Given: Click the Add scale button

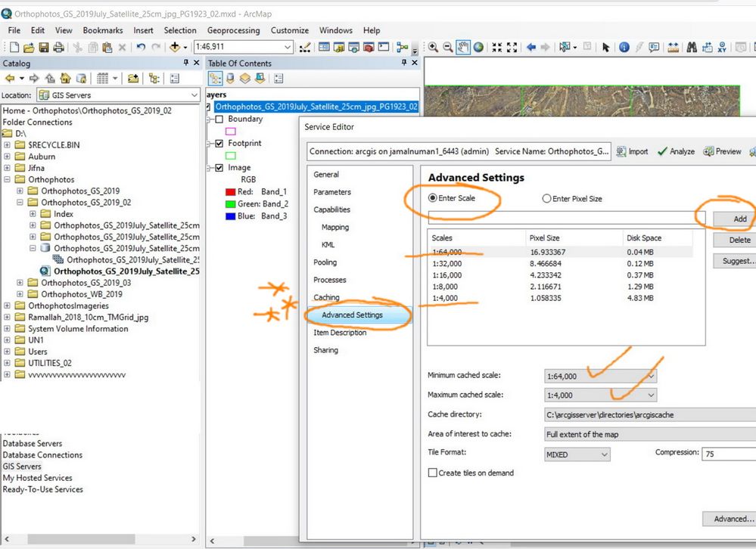Looking at the screenshot, I should tap(739, 219).
